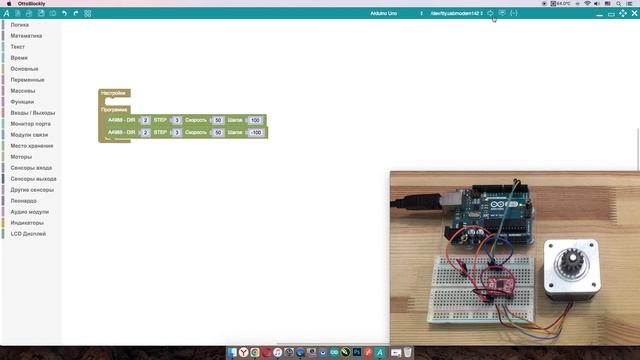Select the Монитор порта category
The width and height of the screenshot is (640, 360).
click(30, 124)
